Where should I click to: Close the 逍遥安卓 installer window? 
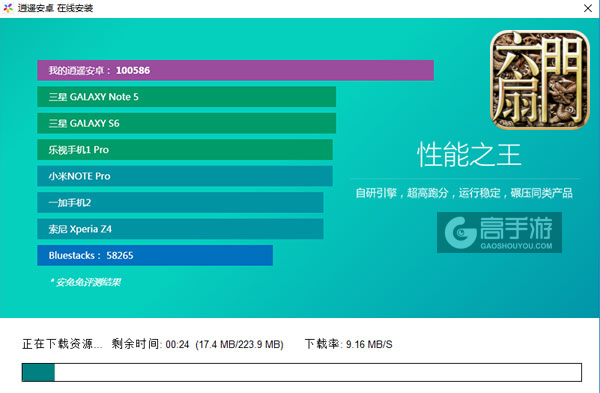[x=588, y=8]
